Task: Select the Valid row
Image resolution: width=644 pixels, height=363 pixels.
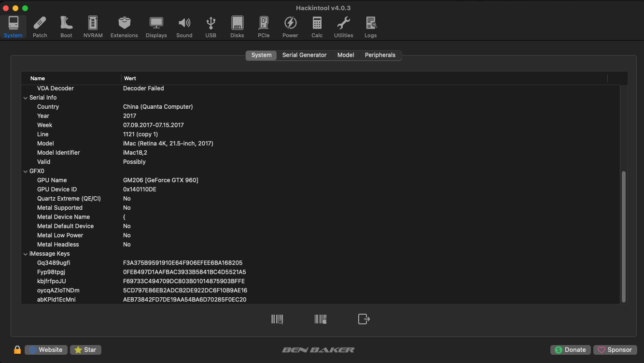Action: 321,162
